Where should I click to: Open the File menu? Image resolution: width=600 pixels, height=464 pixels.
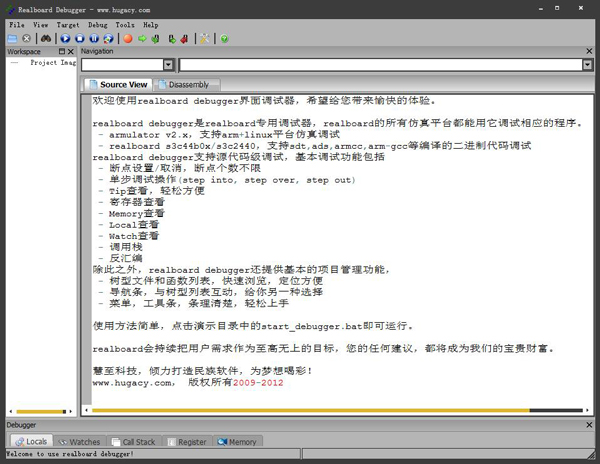point(17,25)
